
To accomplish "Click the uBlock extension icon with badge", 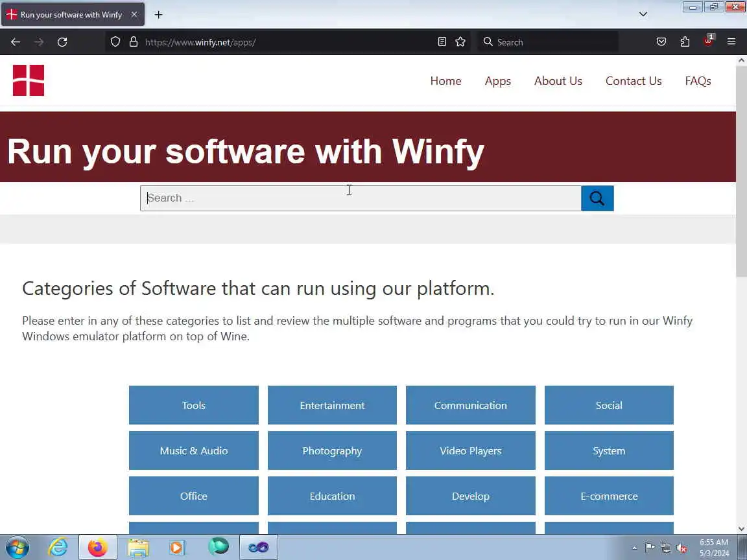I will click(708, 41).
